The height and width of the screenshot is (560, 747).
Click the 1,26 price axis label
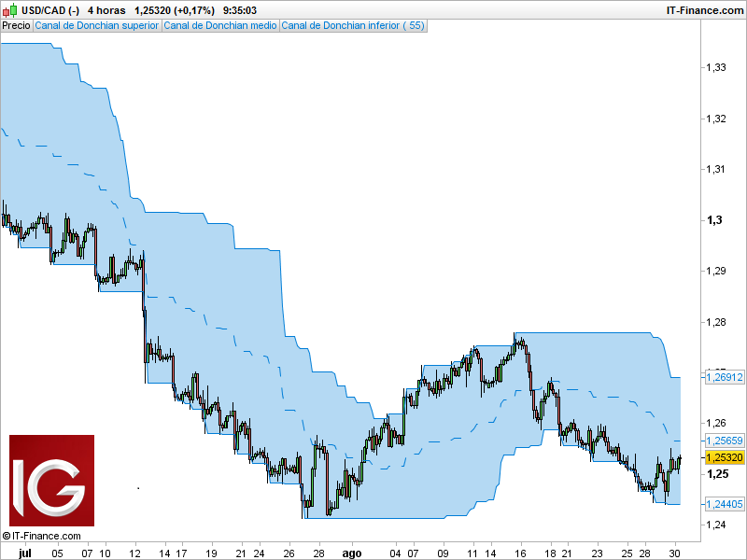click(716, 423)
